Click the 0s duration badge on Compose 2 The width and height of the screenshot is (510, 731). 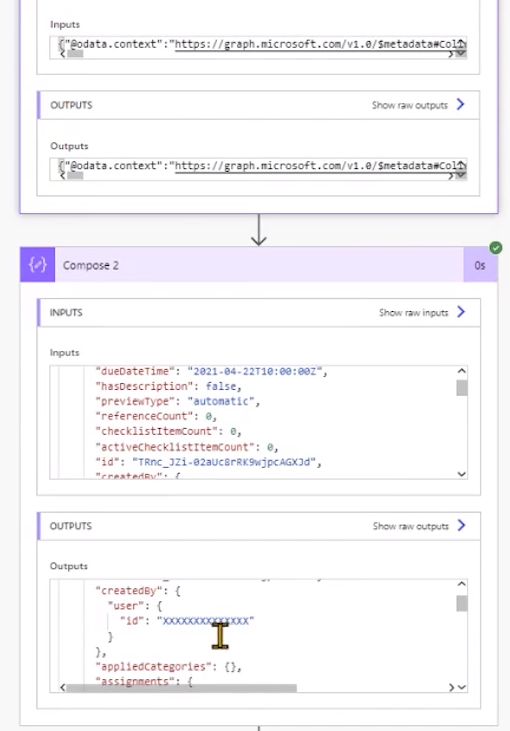point(480,265)
